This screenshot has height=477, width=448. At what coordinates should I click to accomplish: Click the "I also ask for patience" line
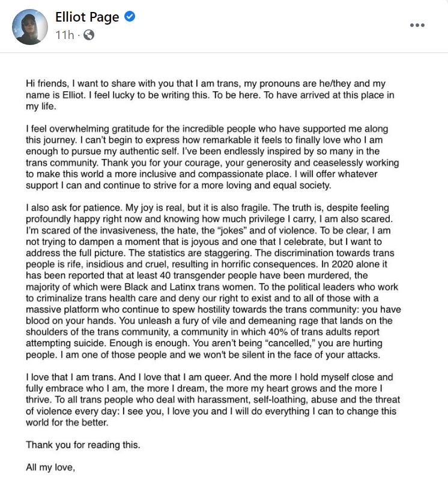207,208
